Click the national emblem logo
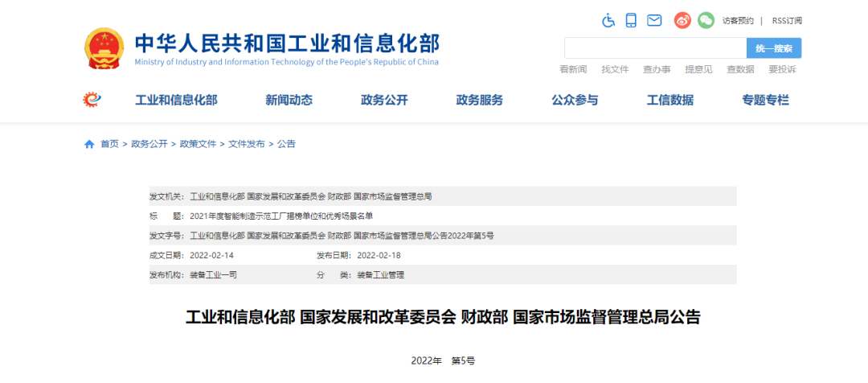 (x=104, y=48)
